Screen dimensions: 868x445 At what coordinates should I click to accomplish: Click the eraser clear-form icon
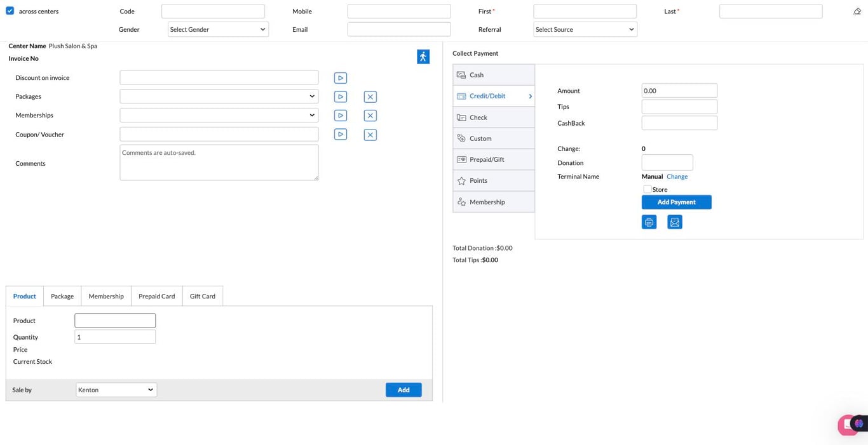(857, 11)
